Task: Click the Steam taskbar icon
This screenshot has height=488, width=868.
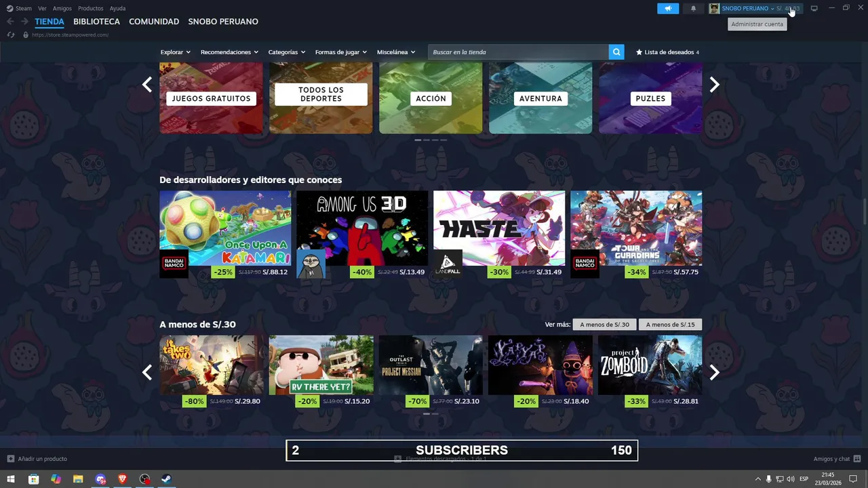Action: click(166, 479)
